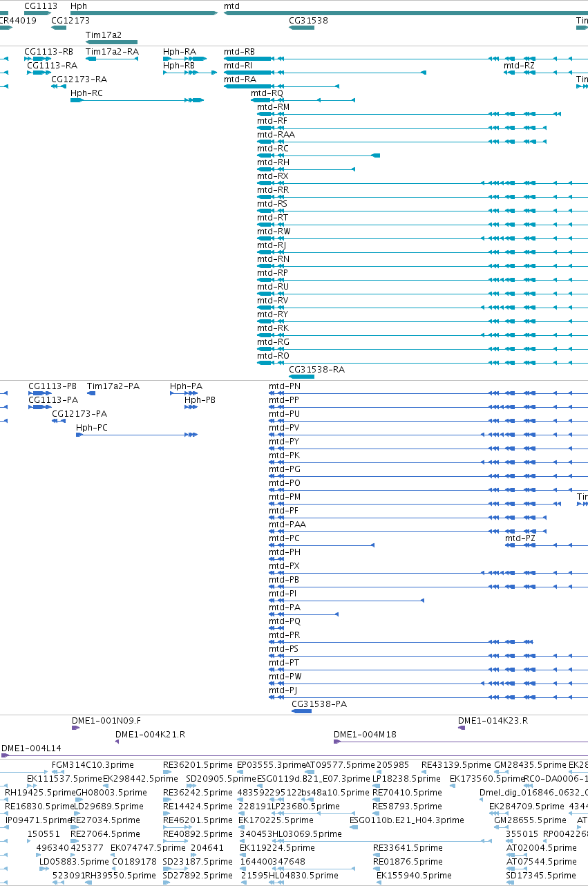Select the Hph gene bar

pyautogui.click(x=144, y=13)
